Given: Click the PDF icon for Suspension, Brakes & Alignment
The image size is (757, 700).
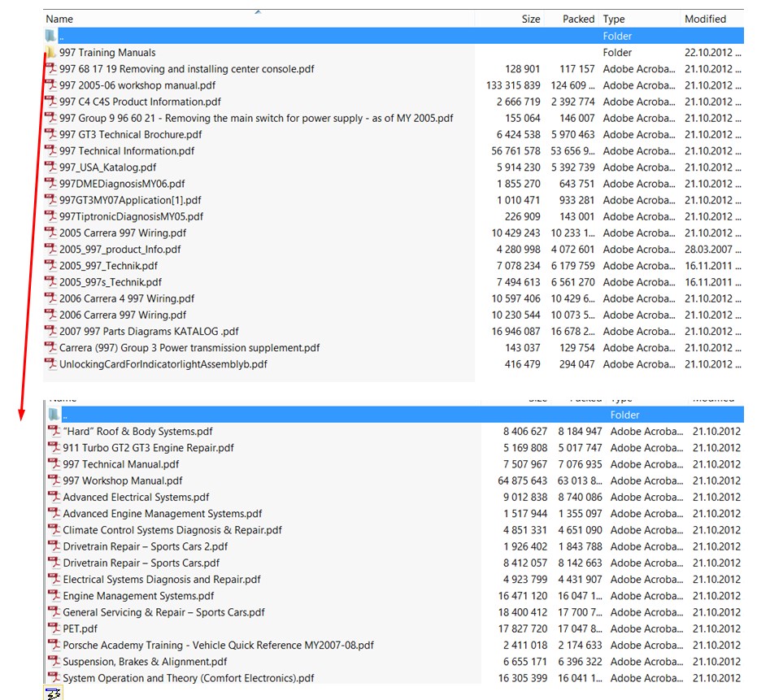Looking at the screenshot, I should tap(54, 661).
